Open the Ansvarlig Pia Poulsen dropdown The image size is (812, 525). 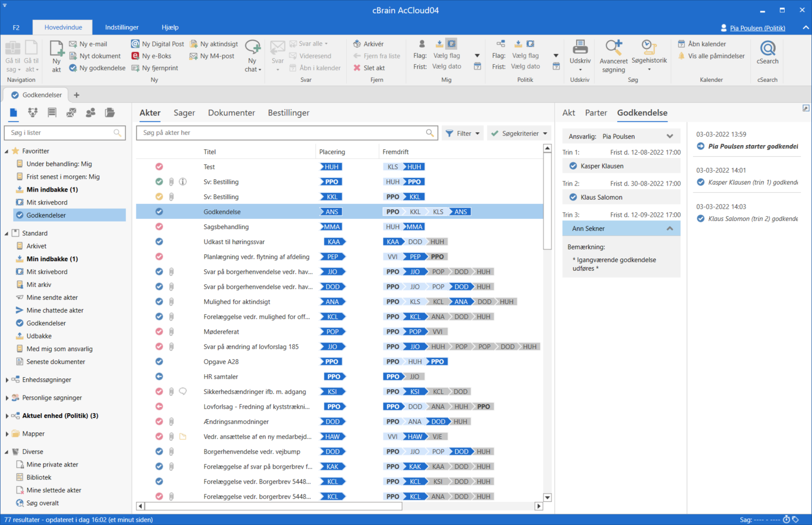pos(622,136)
